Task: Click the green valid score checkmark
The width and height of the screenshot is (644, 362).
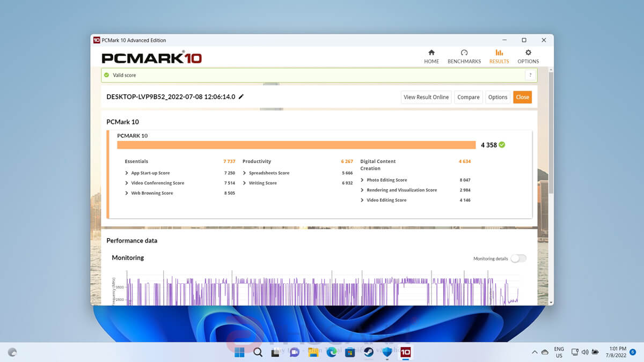Action: (107, 75)
